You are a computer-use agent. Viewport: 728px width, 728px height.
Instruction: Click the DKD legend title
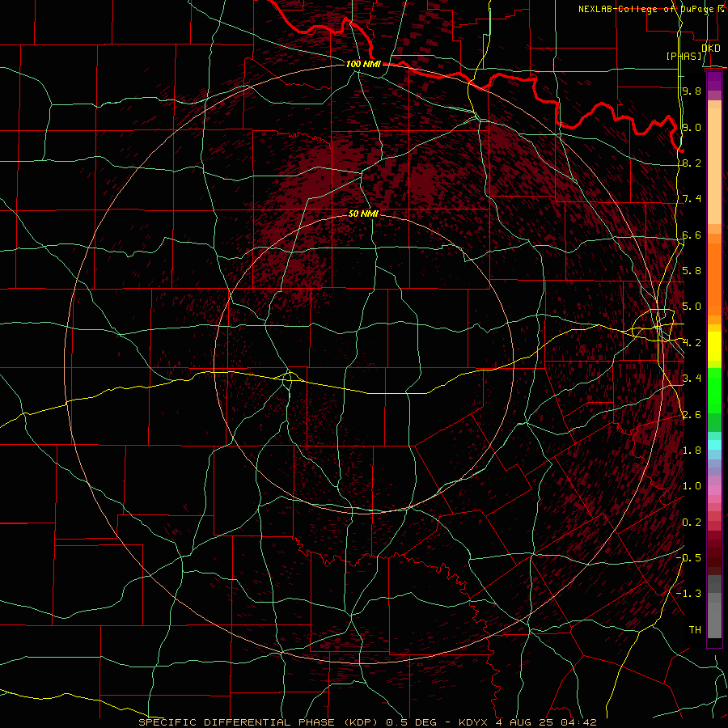point(711,48)
